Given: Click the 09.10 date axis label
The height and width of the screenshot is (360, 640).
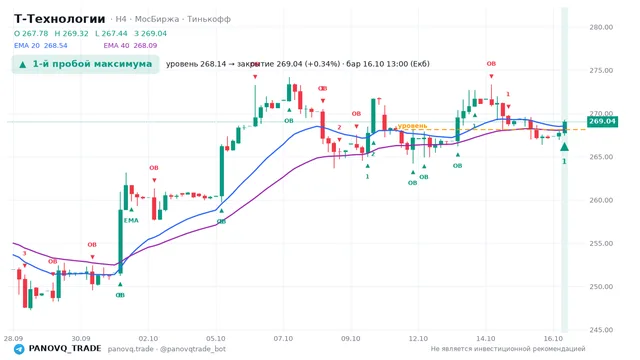Looking at the screenshot, I should pyautogui.click(x=351, y=339).
